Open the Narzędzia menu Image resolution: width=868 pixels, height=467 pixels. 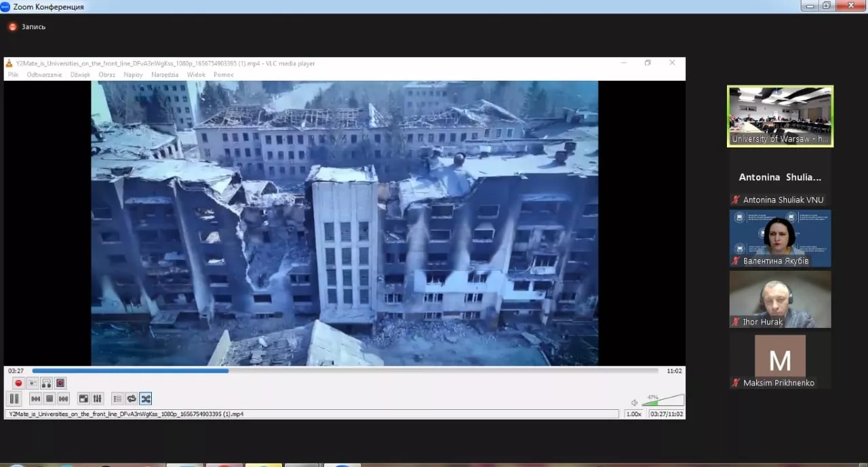pyautogui.click(x=165, y=75)
